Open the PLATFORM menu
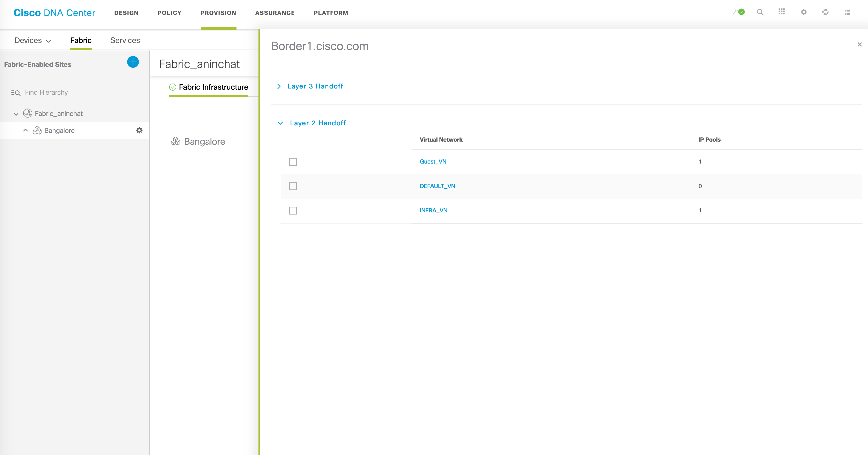Viewport: 868px width, 455px height. point(331,13)
